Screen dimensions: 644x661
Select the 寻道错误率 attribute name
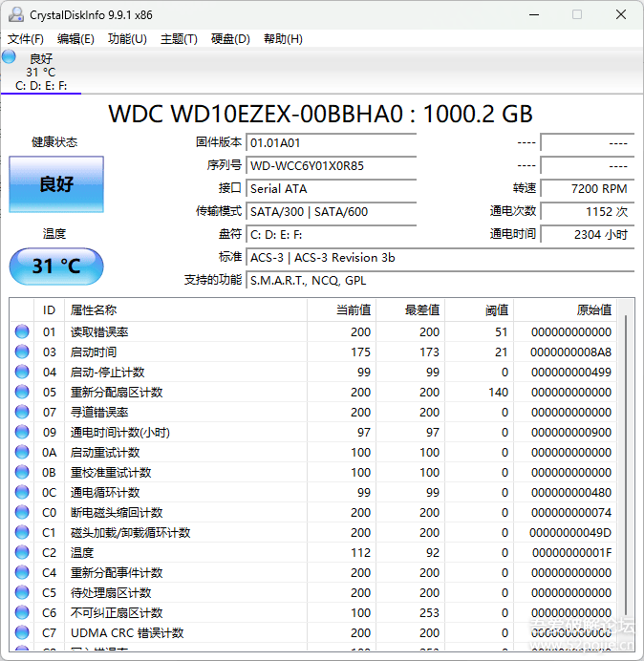pos(99,413)
